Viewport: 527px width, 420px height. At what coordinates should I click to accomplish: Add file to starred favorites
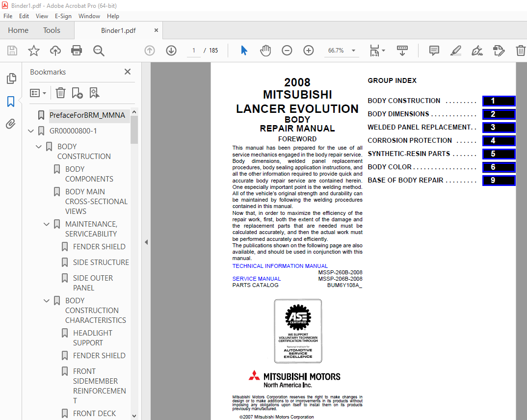[x=33, y=51]
